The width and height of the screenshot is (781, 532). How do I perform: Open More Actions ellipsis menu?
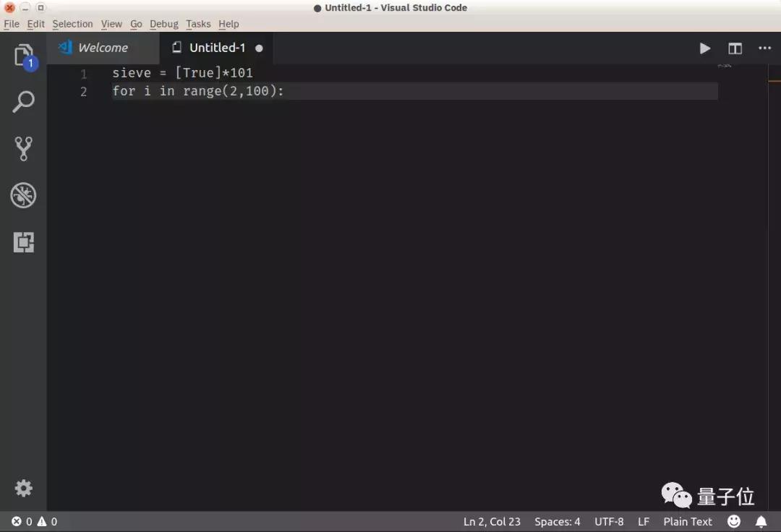(765, 48)
